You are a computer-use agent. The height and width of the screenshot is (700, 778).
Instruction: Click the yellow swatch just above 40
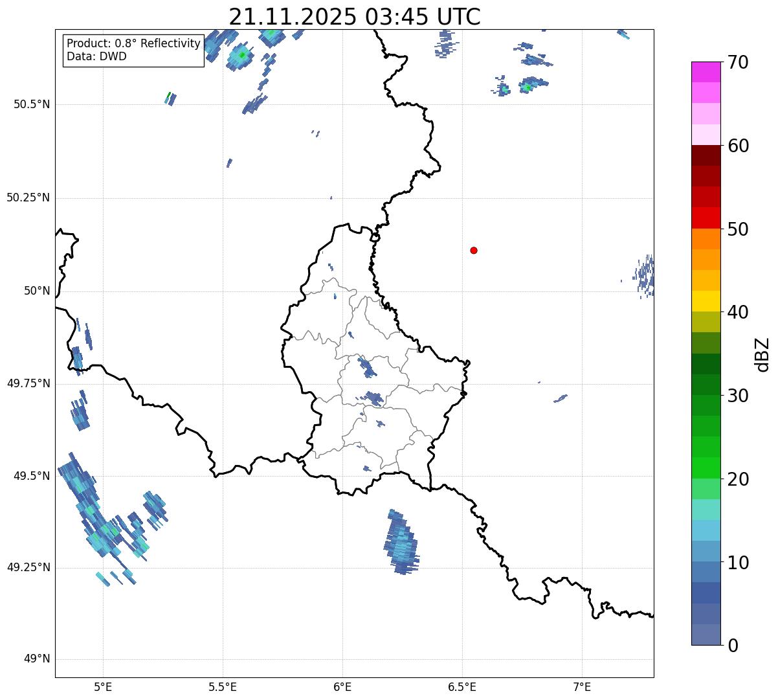pos(706,301)
